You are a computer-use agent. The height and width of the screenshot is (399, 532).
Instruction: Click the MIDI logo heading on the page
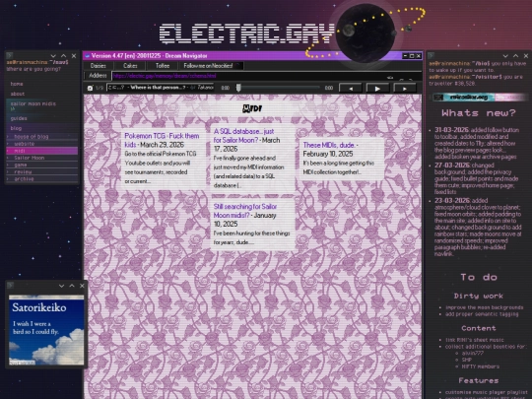(x=252, y=108)
